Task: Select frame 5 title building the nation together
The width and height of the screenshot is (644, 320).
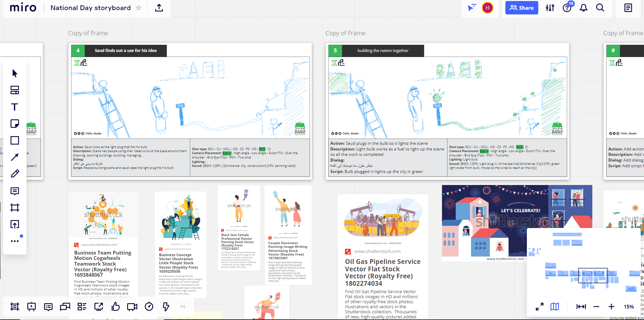Action: (383, 50)
